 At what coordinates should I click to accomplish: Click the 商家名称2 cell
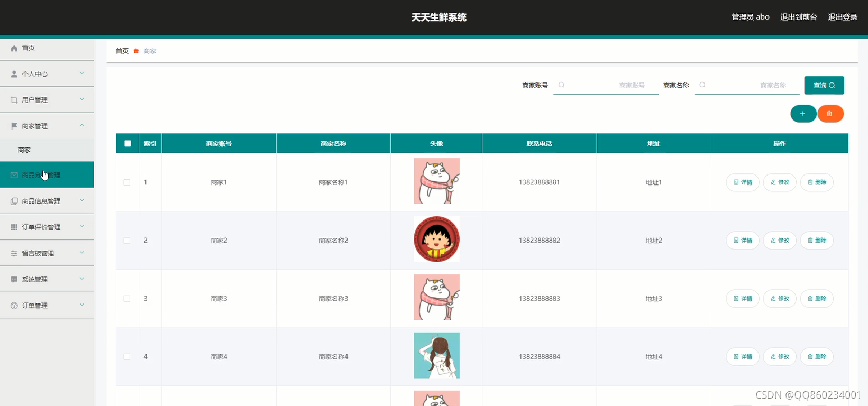[333, 241]
